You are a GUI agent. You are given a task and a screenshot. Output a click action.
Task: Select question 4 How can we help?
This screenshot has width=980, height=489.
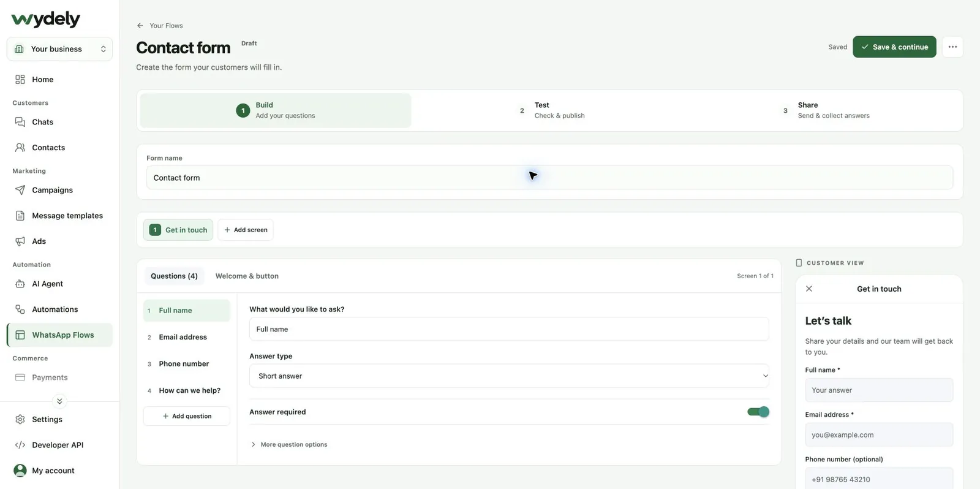[x=187, y=390]
